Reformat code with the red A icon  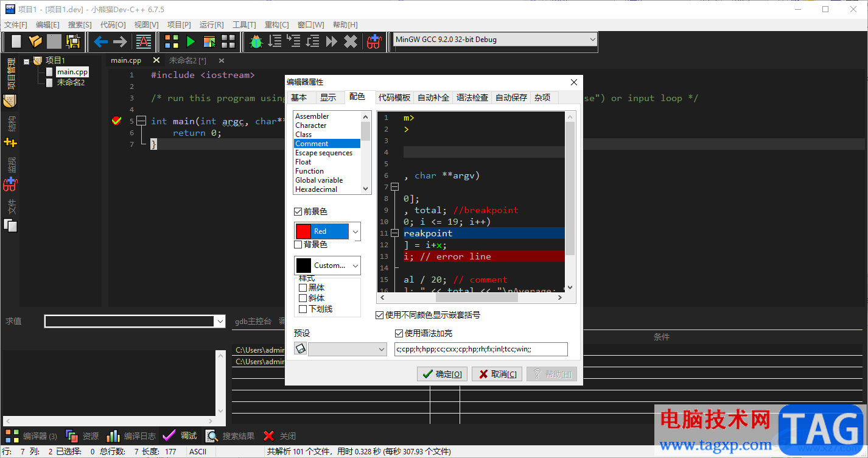(x=144, y=41)
